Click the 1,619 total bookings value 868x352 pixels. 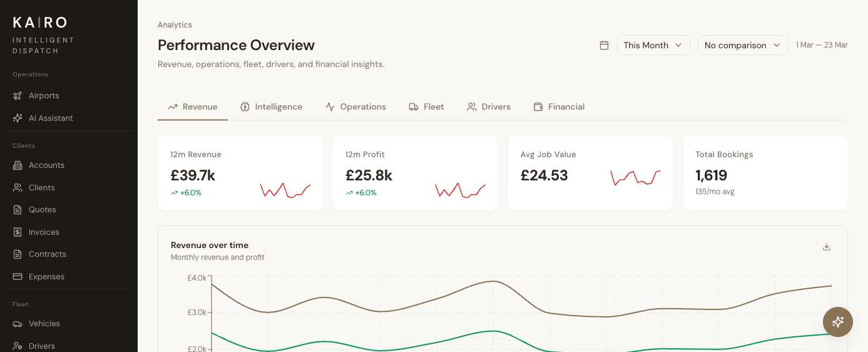coord(712,175)
